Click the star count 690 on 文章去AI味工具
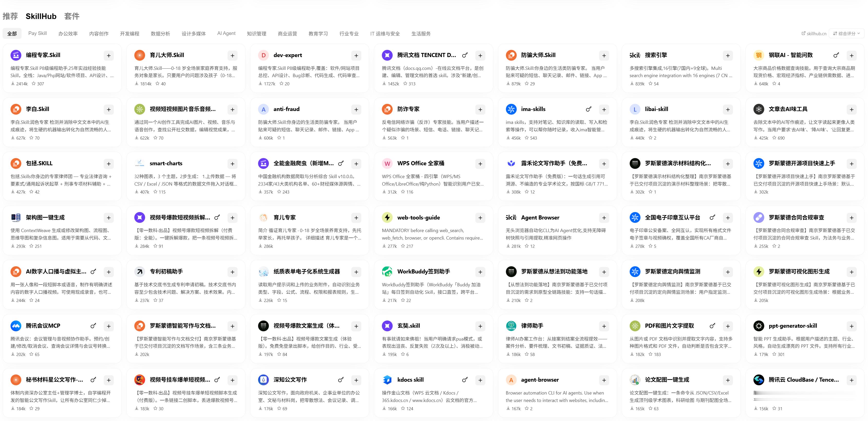 (x=781, y=138)
